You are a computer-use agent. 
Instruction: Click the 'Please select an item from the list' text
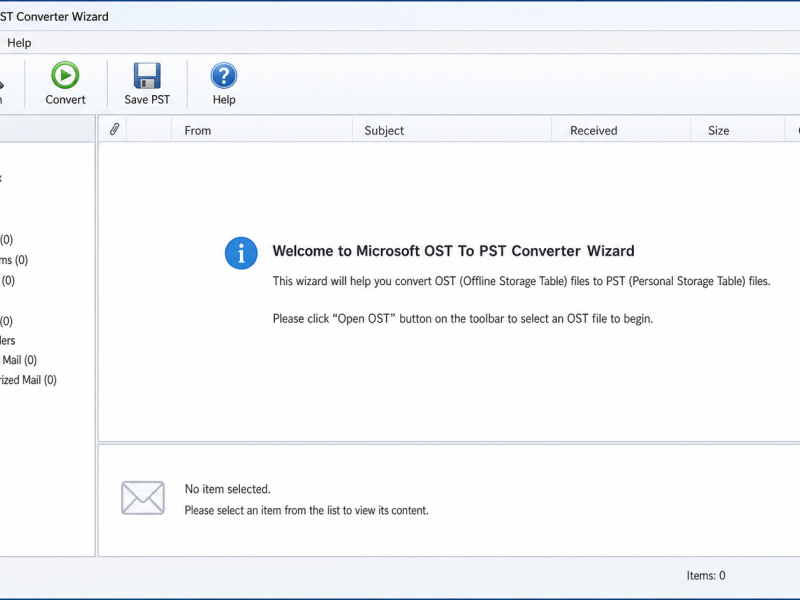[x=306, y=510]
